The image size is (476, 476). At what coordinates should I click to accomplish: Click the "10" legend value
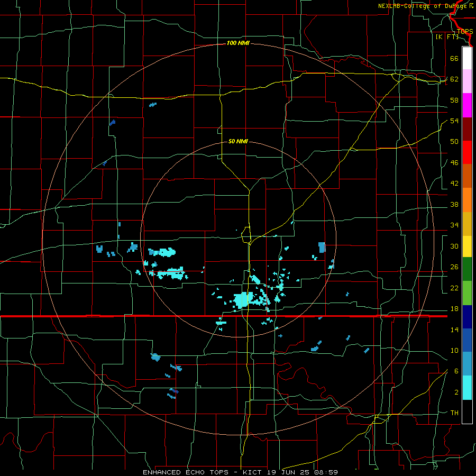[454, 351]
